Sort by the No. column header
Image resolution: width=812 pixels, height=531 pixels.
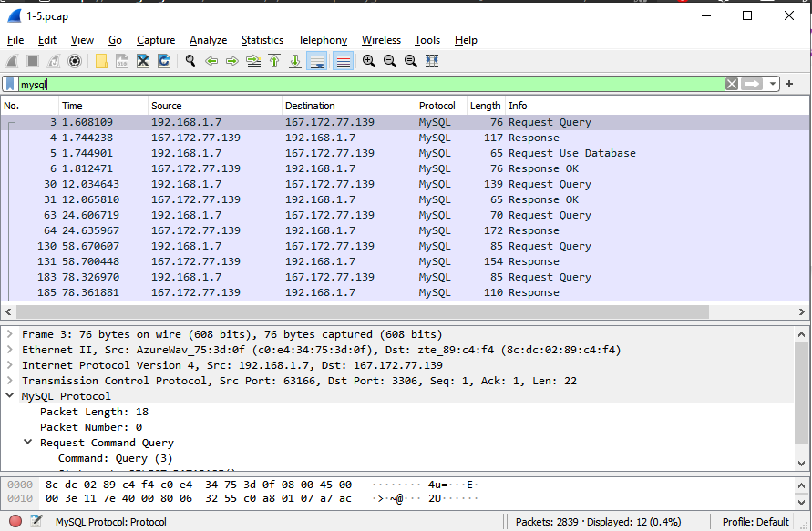(x=29, y=106)
